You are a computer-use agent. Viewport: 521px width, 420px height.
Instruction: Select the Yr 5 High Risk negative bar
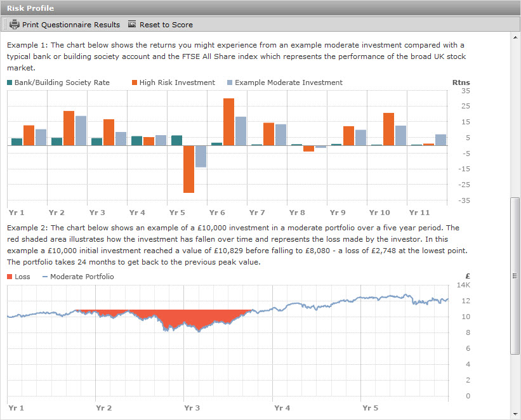point(189,169)
